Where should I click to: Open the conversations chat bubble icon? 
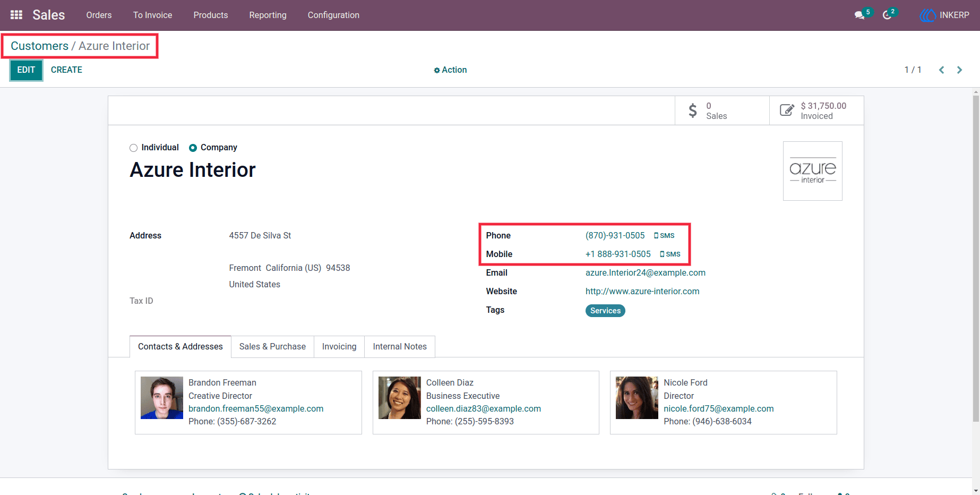point(859,15)
